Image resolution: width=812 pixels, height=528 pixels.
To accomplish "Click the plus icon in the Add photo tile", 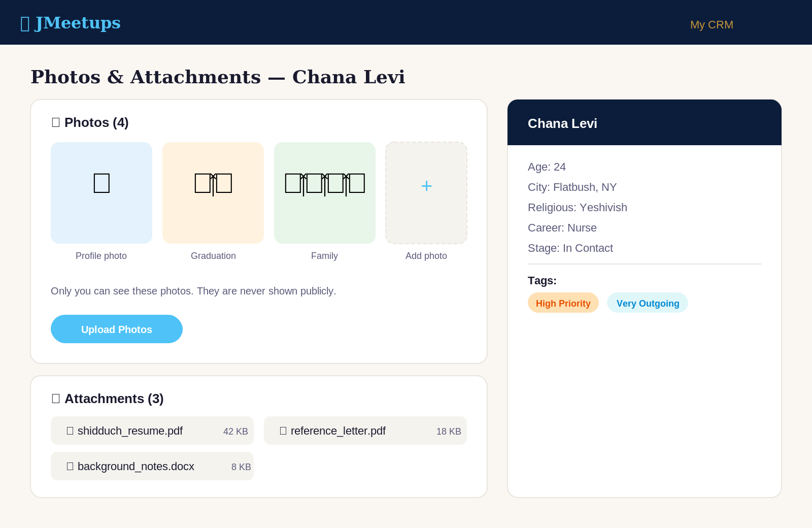I will tap(426, 186).
